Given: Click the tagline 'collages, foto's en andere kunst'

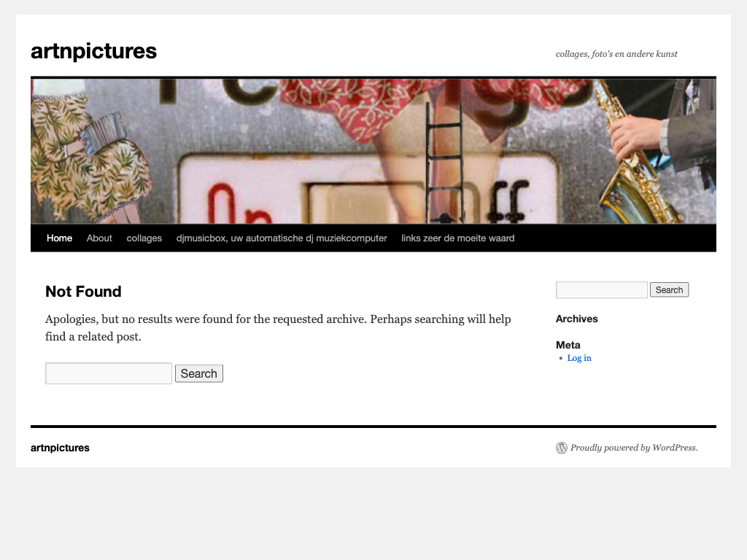Looking at the screenshot, I should click(616, 54).
